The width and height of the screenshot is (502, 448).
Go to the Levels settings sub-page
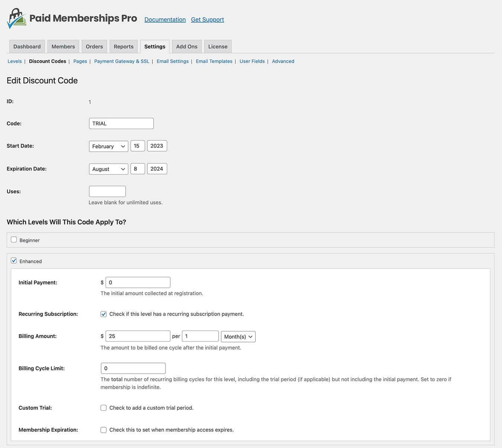click(15, 61)
